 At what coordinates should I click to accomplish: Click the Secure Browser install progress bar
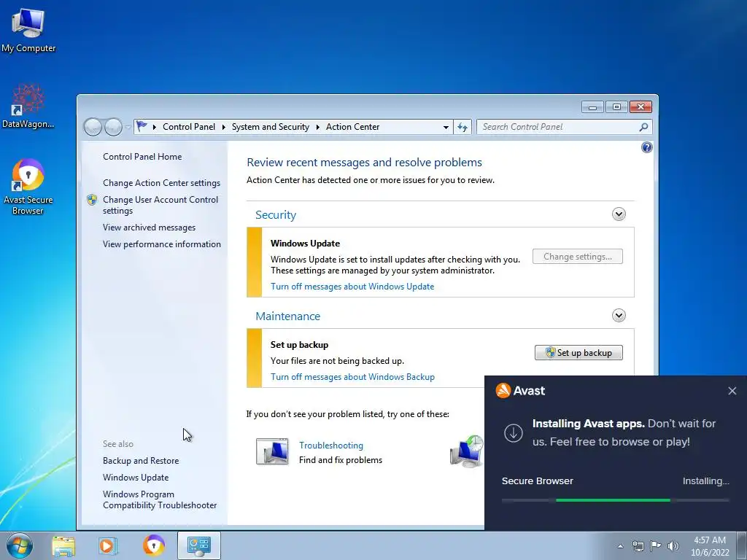click(x=615, y=500)
